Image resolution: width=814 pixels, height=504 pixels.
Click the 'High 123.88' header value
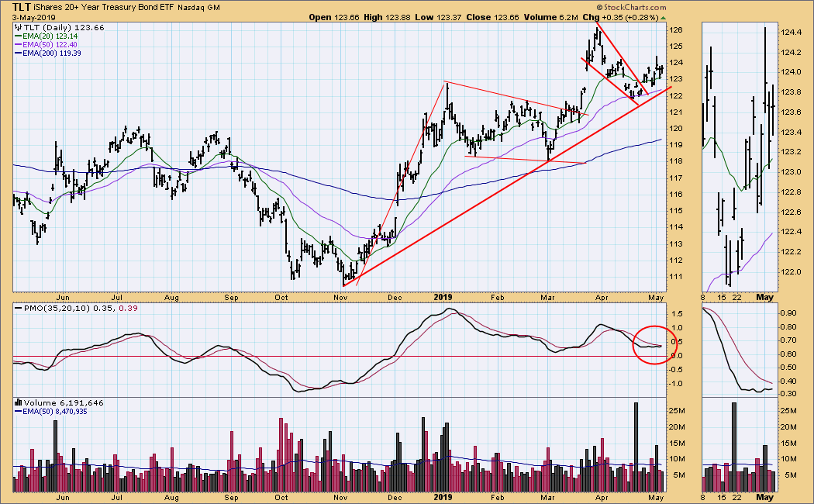[x=387, y=17]
